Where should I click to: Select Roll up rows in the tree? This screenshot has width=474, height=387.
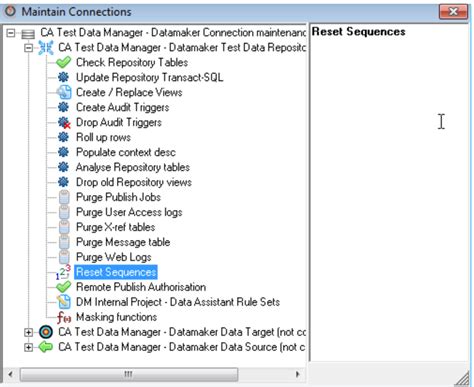tap(103, 137)
